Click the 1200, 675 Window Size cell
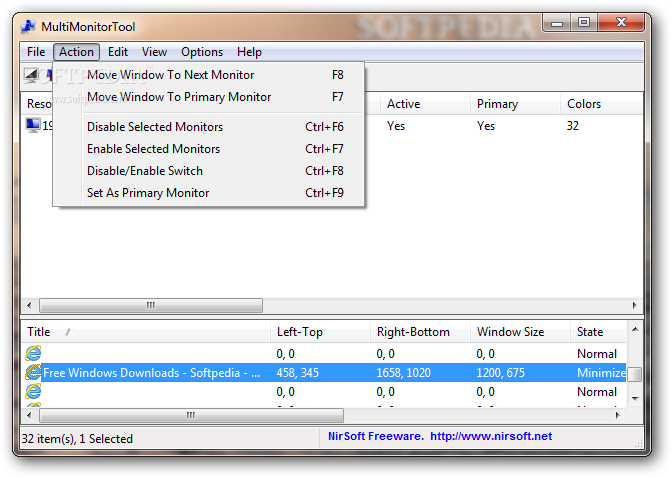 (500, 373)
